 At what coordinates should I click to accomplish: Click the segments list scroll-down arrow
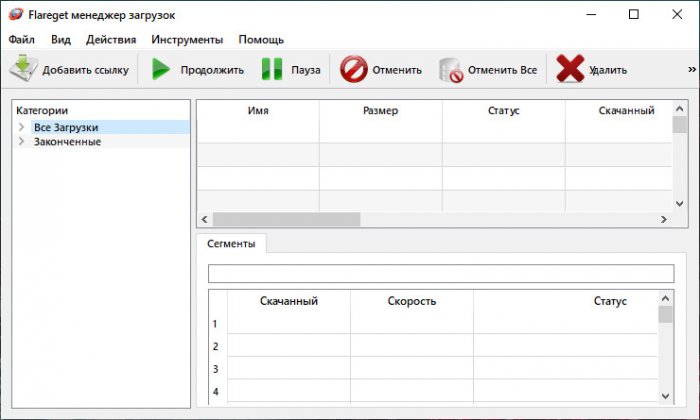point(665,396)
